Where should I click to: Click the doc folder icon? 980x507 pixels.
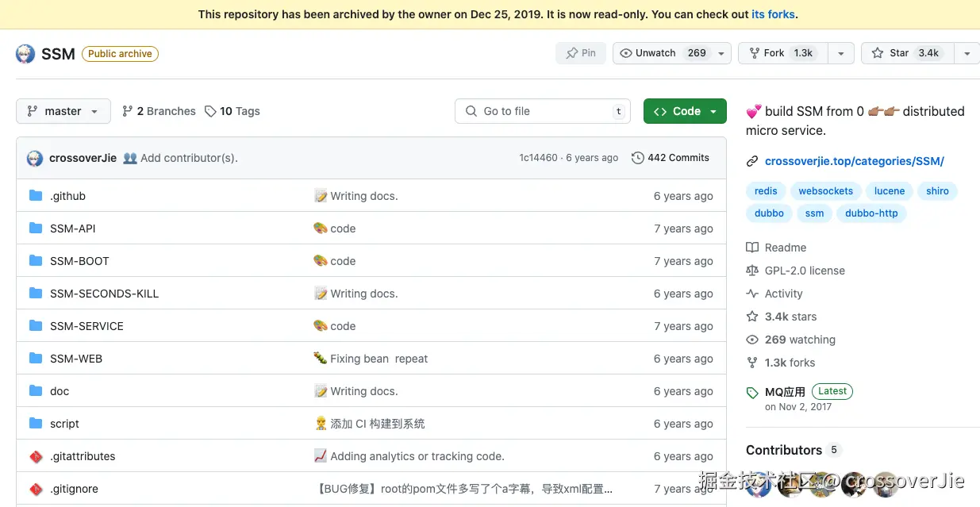coord(36,391)
